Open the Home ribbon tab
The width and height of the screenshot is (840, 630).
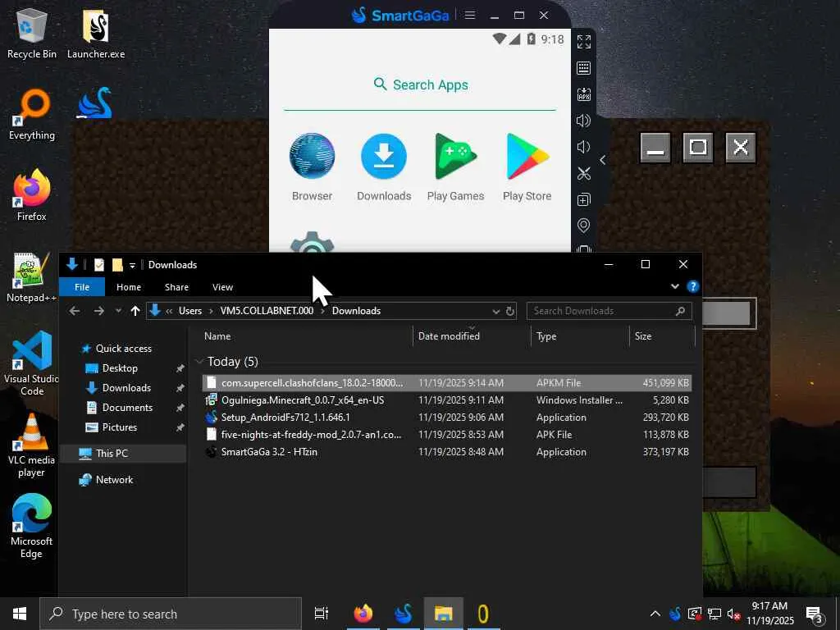click(x=129, y=287)
